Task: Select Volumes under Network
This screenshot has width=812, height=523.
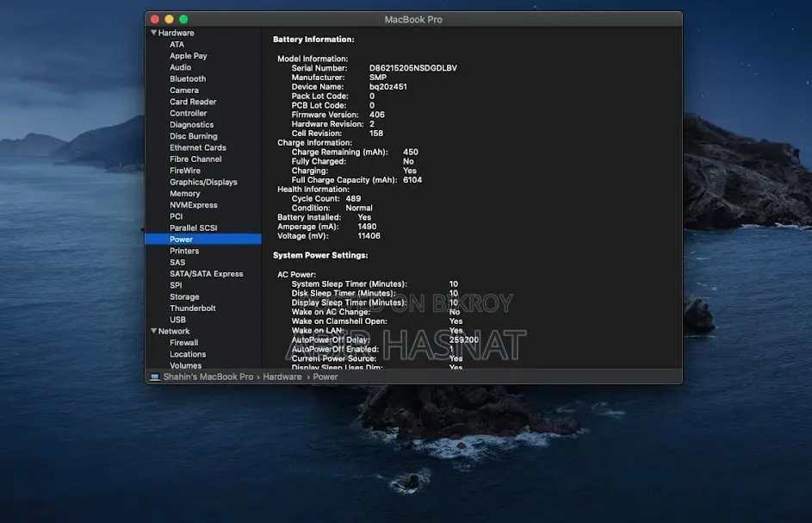Action: pos(185,365)
